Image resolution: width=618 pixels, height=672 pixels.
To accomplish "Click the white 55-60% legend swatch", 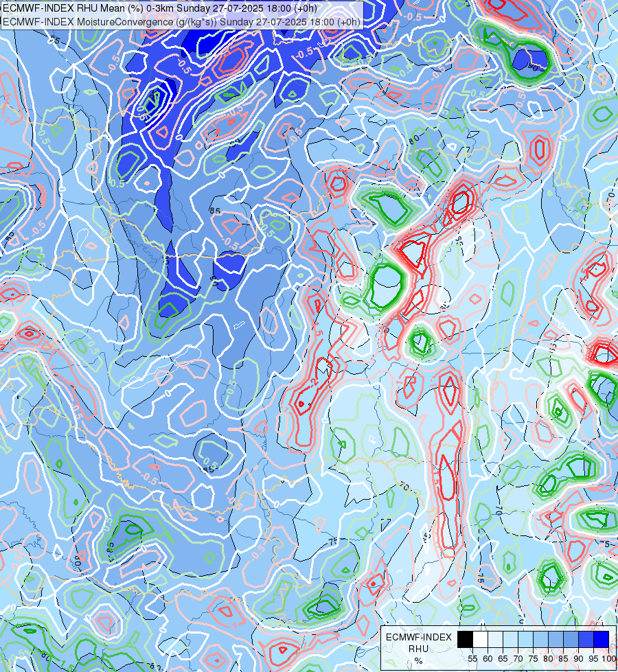I will 481,640.
